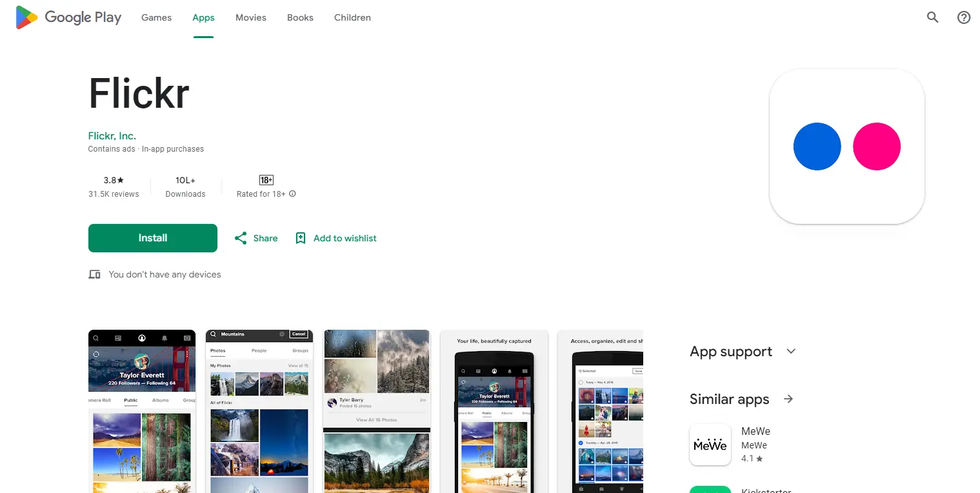The width and height of the screenshot is (980, 493).
Task: Open the Taylor Everett profile screenshot
Action: (x=142, y=412)
